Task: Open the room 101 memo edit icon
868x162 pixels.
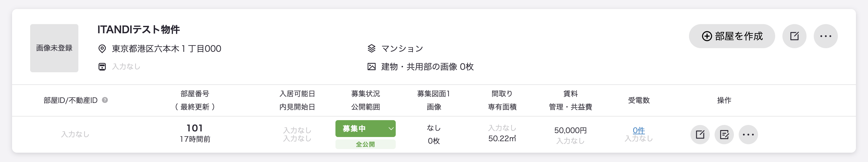Action: coord(724,135)
